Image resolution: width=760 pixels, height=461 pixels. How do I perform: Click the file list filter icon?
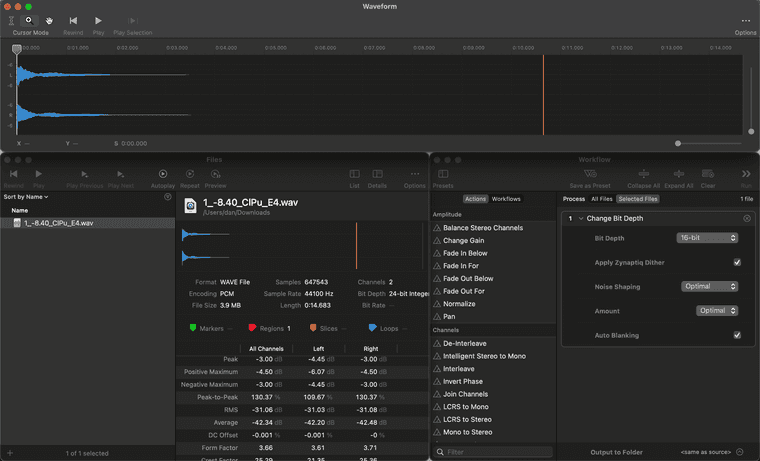[168, 197]
